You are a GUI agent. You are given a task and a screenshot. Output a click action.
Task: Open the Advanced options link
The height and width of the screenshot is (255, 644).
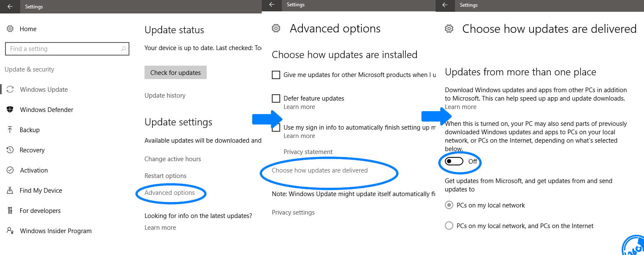pos(170,193)
